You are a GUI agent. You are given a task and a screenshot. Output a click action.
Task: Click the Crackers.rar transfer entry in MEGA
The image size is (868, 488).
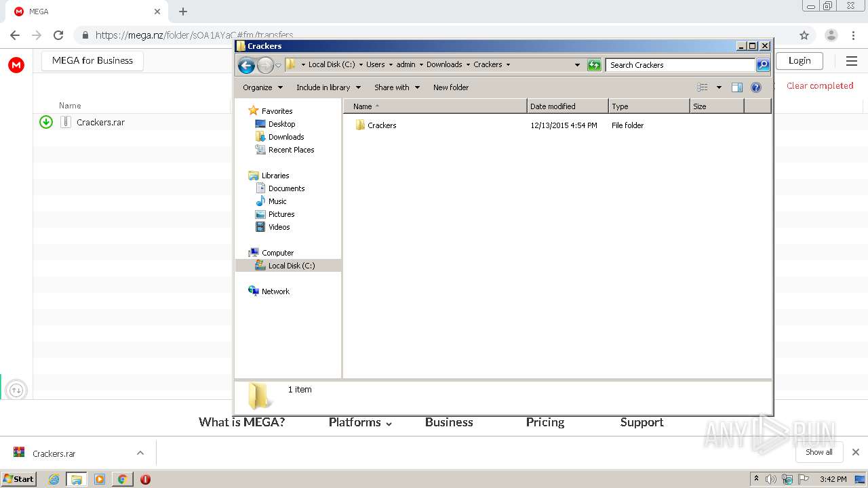point(100,122)
